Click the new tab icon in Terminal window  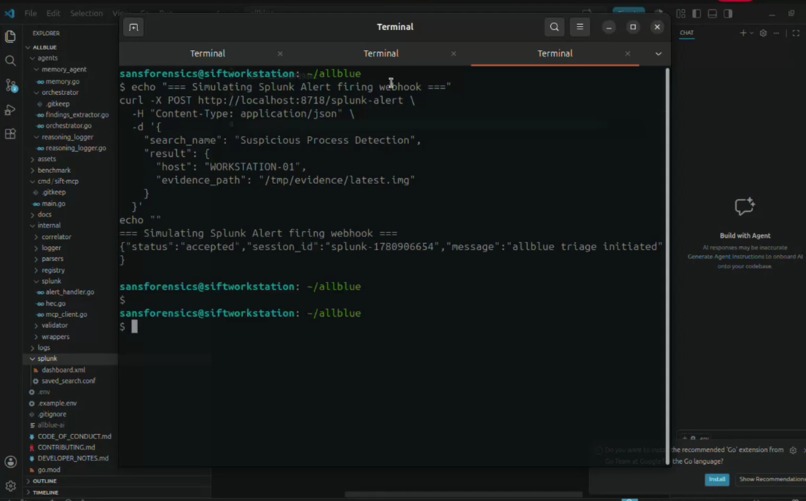click(x=134, y=27)
